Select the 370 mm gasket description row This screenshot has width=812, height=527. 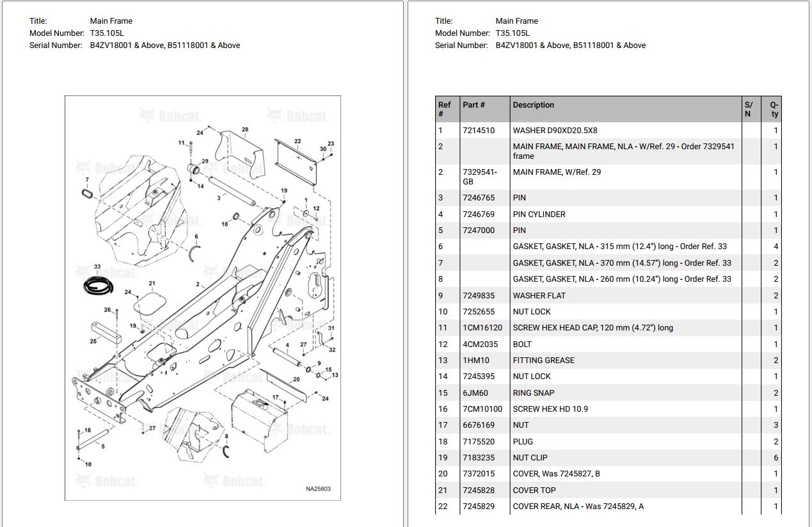coord(622,263)
